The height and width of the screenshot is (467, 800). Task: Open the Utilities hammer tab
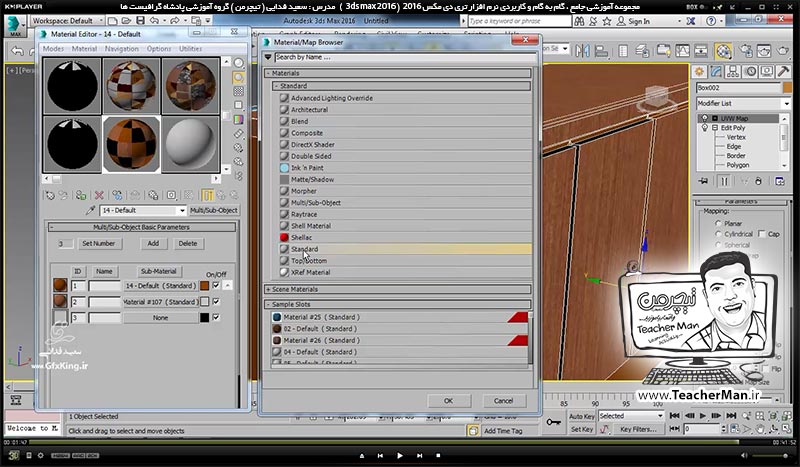(783, 71)
